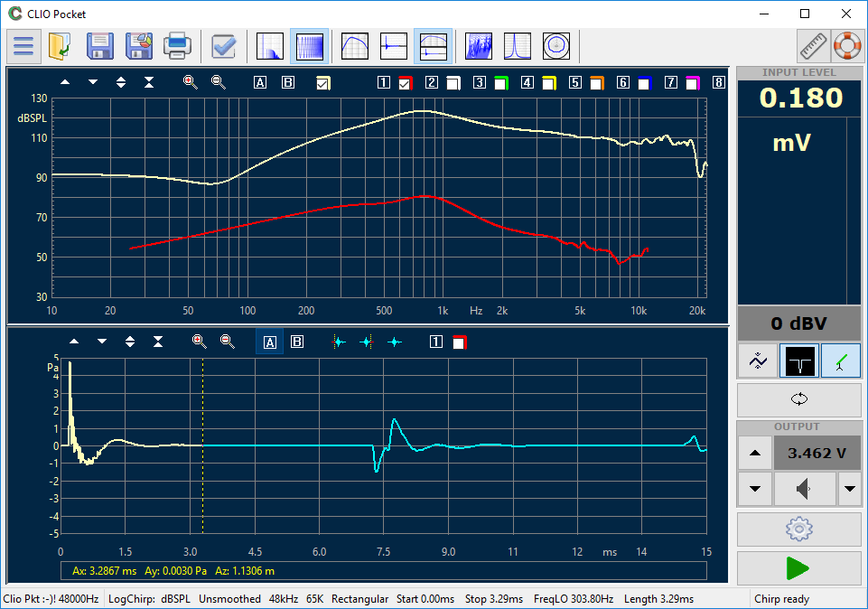
Task: Activate marker B on impulse graph
Action: click(x=297, y=342)
